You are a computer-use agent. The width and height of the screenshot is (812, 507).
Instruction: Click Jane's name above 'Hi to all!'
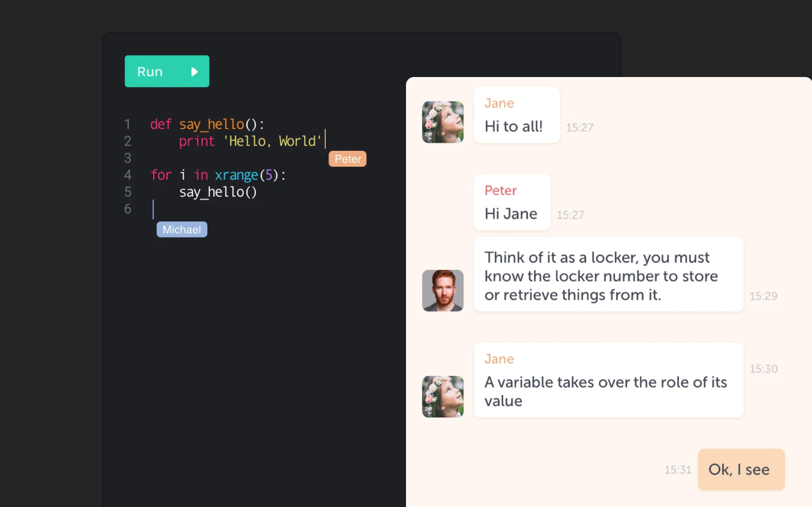(x=499, y=103)
